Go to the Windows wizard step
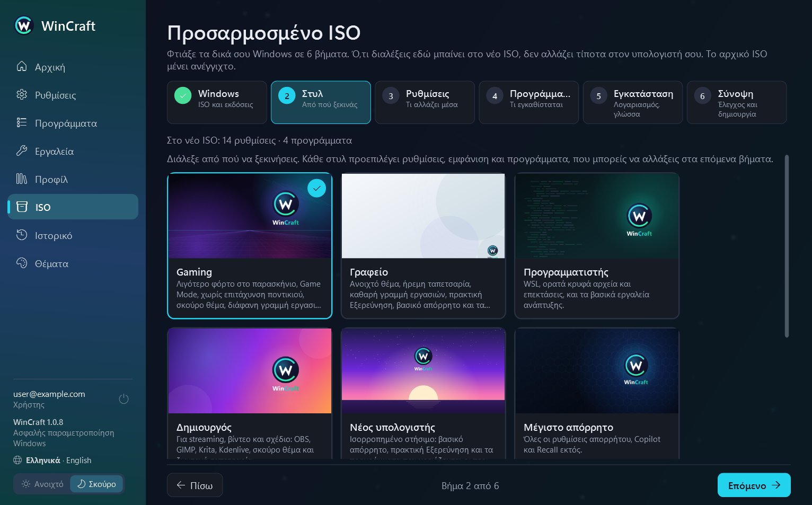Viewport: 812px width, 505px height. point(217,102)
